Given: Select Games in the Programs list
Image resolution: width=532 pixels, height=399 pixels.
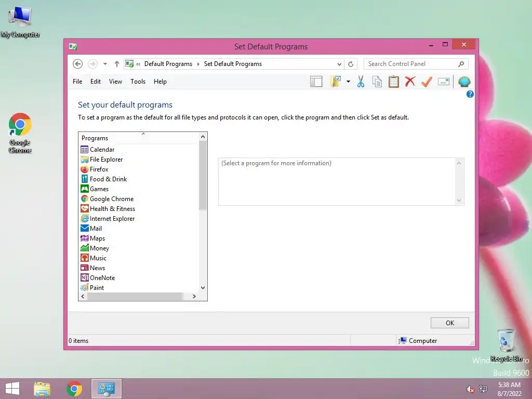Looking at the screenshot, I should coord(99,189).
